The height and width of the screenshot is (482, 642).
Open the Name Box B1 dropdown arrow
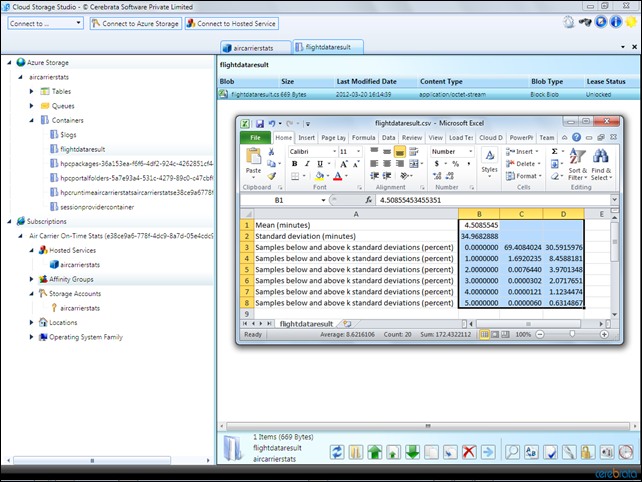click(323, 200)
